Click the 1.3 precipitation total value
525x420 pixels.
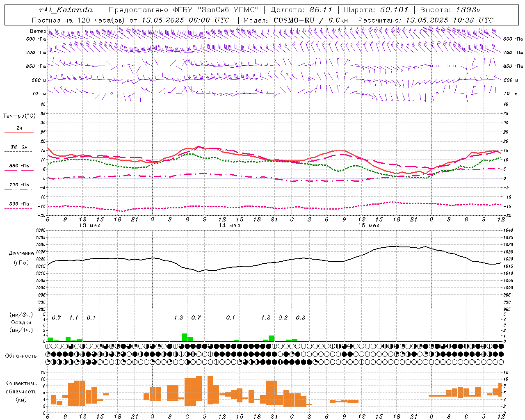[x=179, y=317]
